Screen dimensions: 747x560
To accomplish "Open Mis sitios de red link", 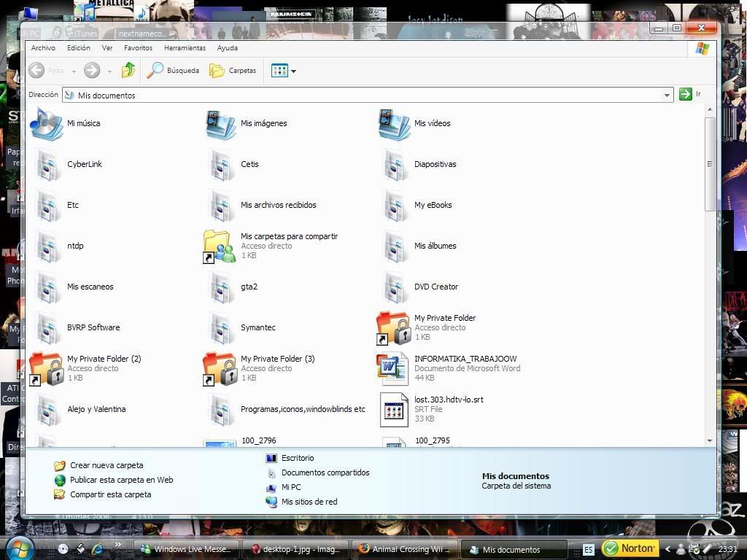I will 309,502.
